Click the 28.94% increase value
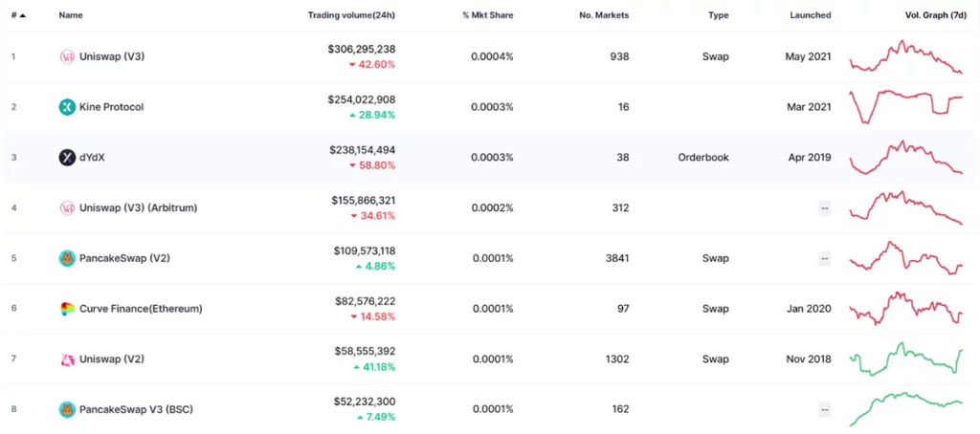Image resolution: width=980 pixels, height=434 pixels. [372, 115]
